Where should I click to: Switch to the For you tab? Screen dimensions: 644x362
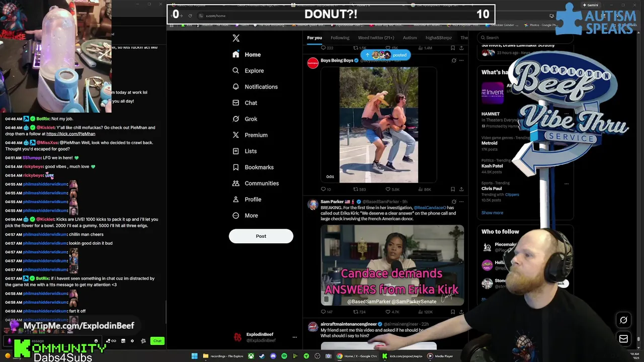tap(314, 38)
